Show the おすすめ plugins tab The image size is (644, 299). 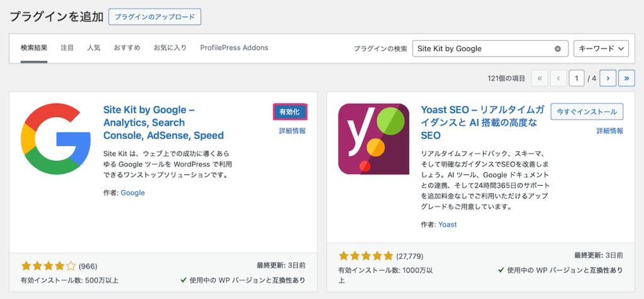tap(127, 48)
